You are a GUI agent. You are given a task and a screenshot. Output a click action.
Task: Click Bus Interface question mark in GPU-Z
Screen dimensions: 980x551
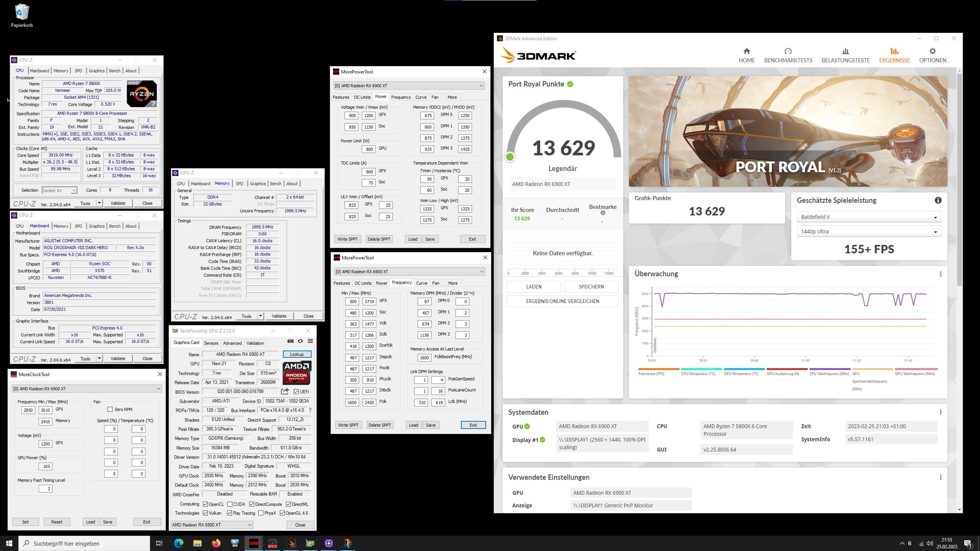(x=310, y=410)
